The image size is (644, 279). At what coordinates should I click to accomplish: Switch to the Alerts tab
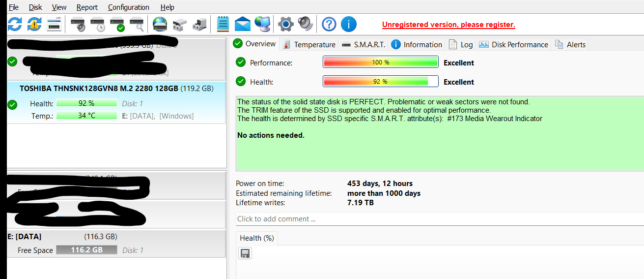coord(570,44)
